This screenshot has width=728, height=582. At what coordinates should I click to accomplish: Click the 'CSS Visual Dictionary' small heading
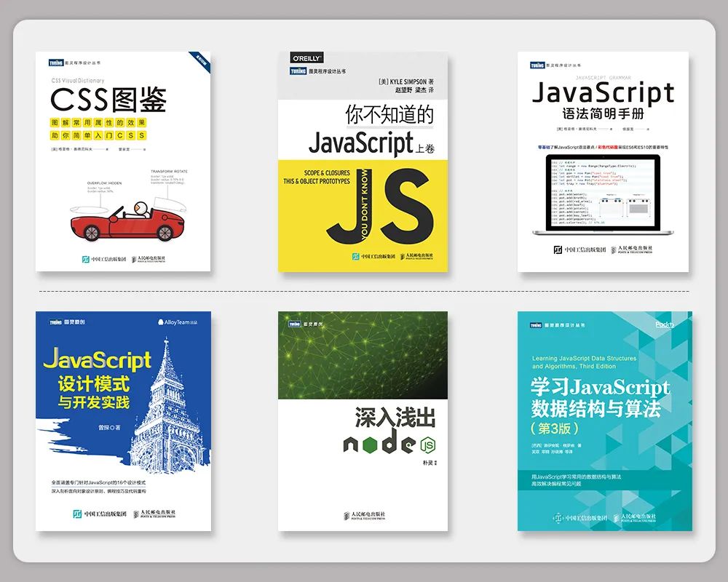(x=78, y=80)
